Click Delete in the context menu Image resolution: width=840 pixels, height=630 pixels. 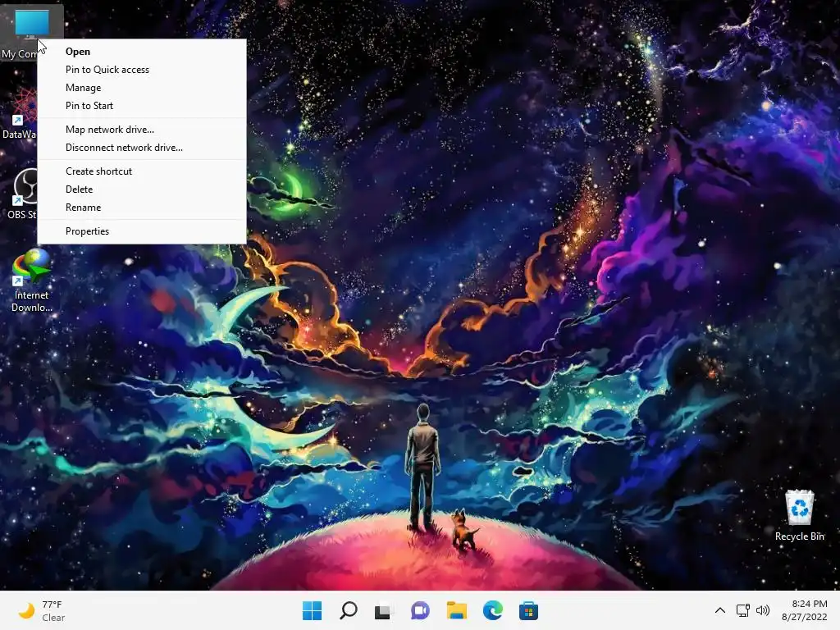click(x=141, y=189)
